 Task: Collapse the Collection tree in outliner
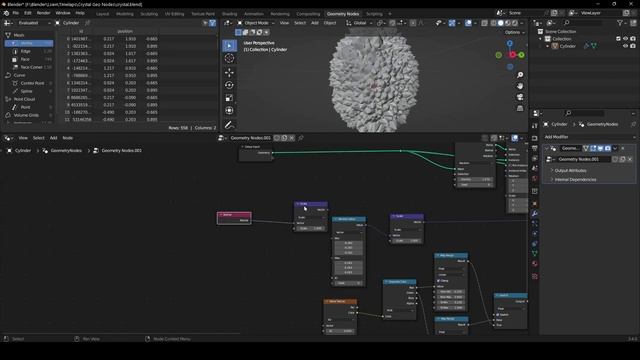pos(540,39)
